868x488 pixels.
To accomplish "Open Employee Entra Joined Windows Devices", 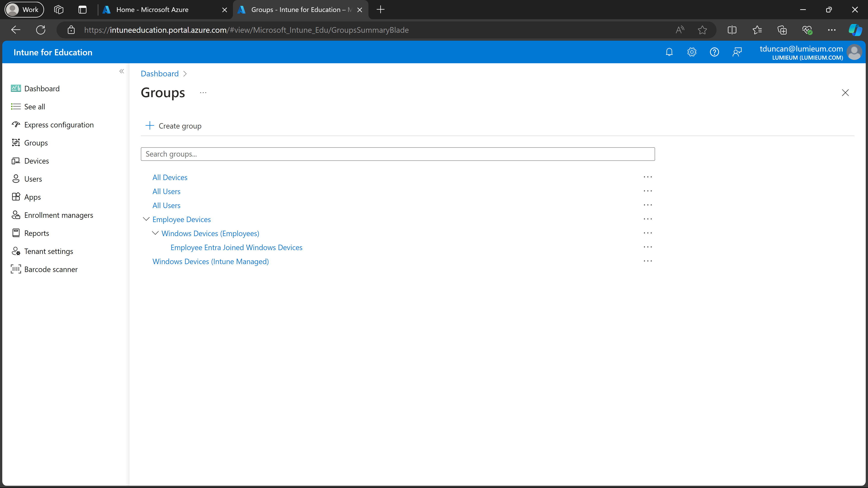I will pyautogui.click(x=236, y=248).
